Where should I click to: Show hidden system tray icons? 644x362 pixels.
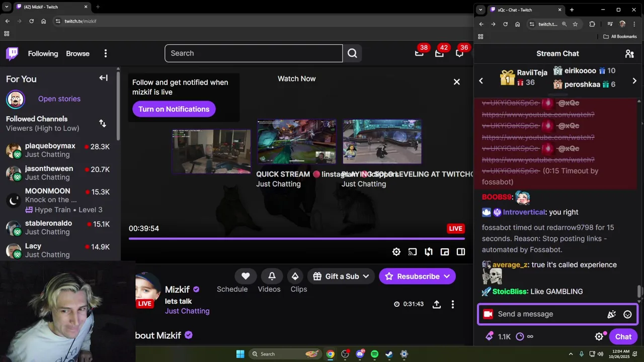click(x=571, y=354)
